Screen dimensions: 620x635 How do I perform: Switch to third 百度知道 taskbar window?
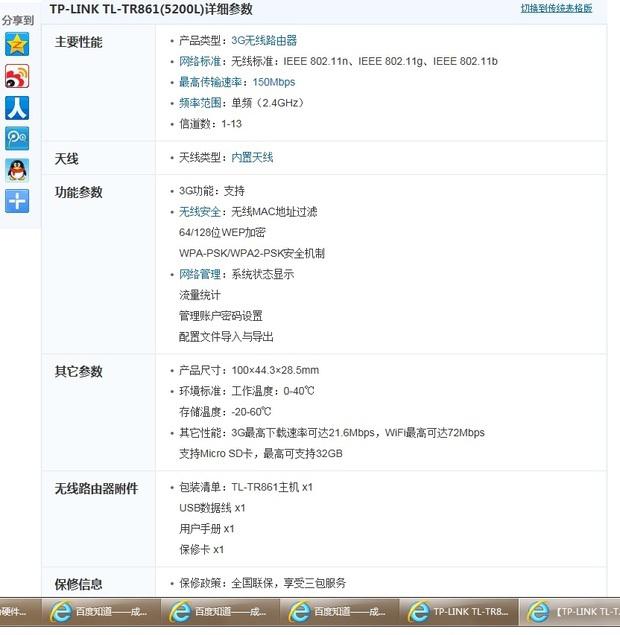coord(340,612)
